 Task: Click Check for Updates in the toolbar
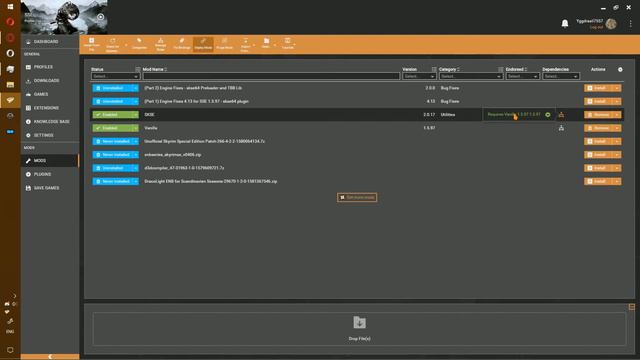112,44
